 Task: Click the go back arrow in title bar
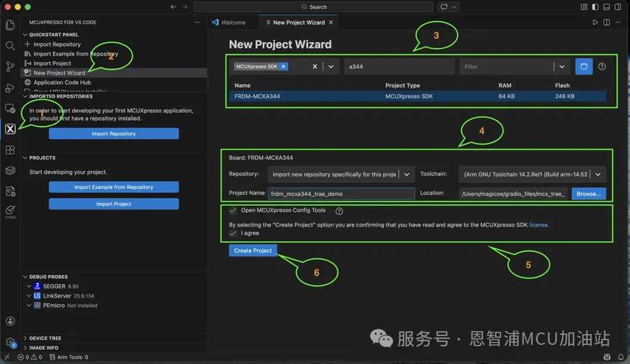tap(173, 7)
